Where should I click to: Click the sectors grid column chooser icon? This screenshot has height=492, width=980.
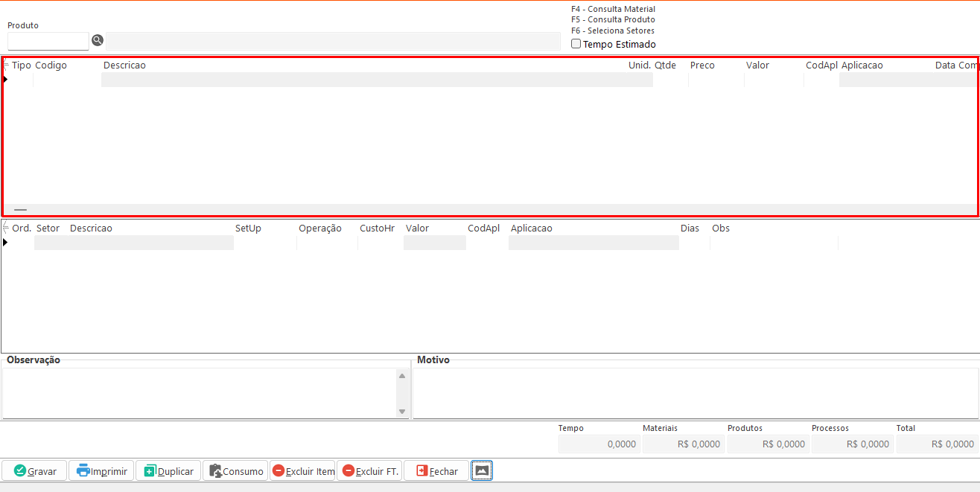point(6,228)
